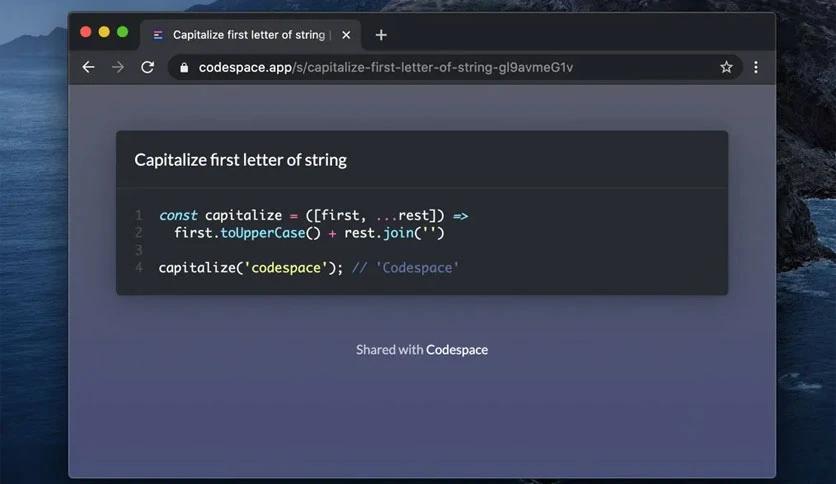The height and width of the screenshot is (484, 836).
Task: Click line number 1 in code gutter
Action: click(139, 216)
